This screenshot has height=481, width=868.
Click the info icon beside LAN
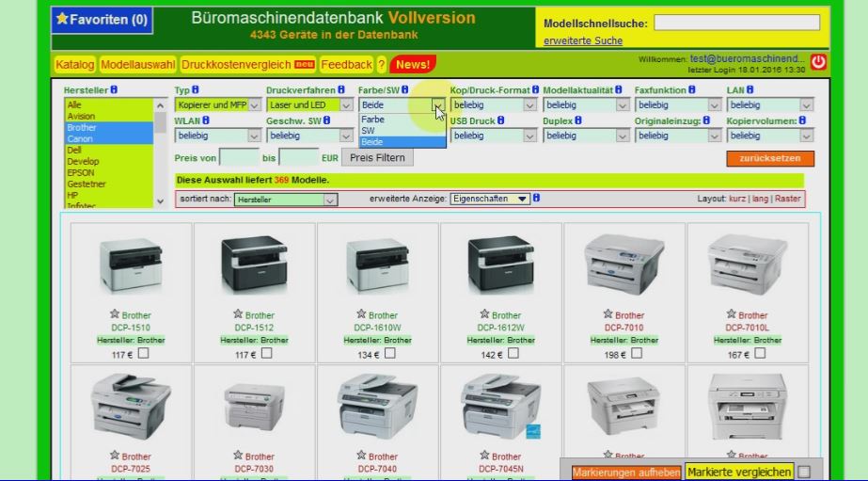pyautogui.click(x=750, y=89)
